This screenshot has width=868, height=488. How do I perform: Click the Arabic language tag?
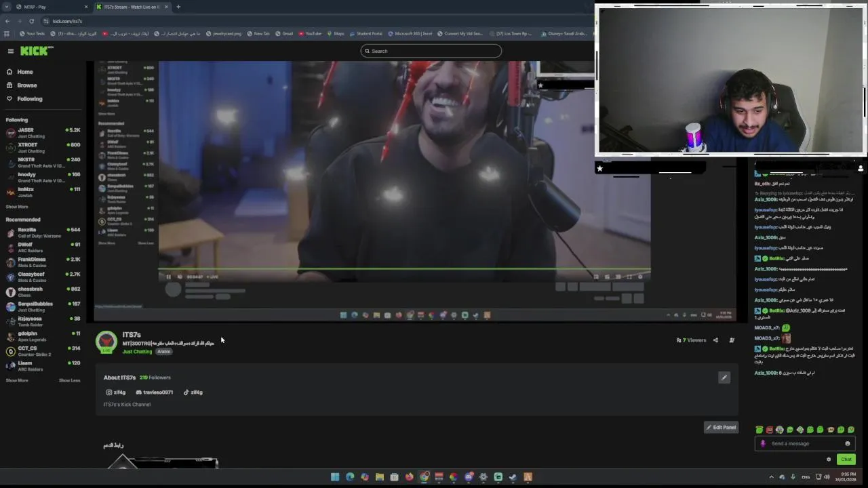(164, 352)
